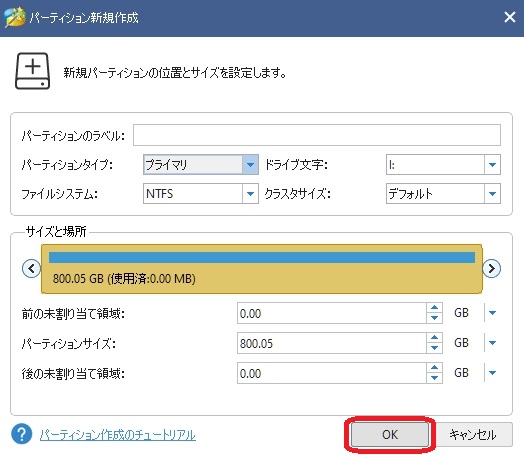
Task: Increase the 前の未割り当て領域 value with up arrow
Action: coord(434,308)
